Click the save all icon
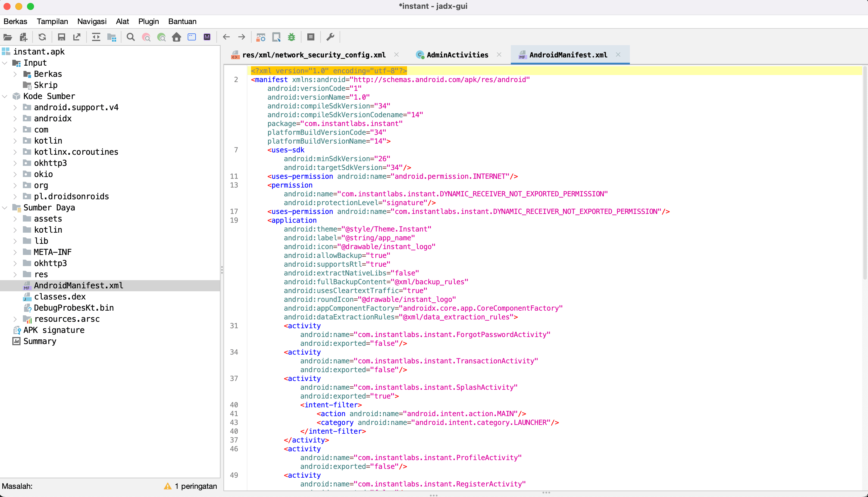This screenshot has height=497, width=868. 62,37
